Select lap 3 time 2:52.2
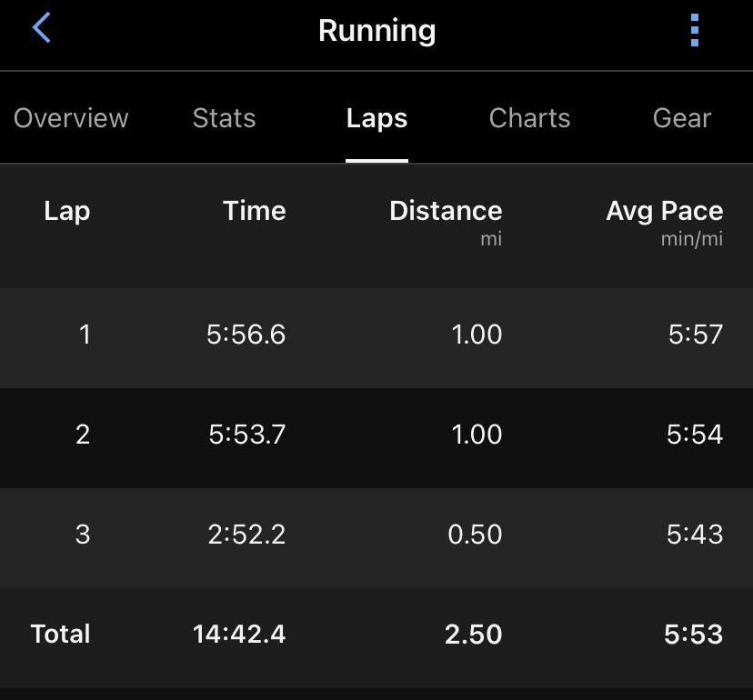Viewport: 753px width, 700px height. click(x=246, y=534)
